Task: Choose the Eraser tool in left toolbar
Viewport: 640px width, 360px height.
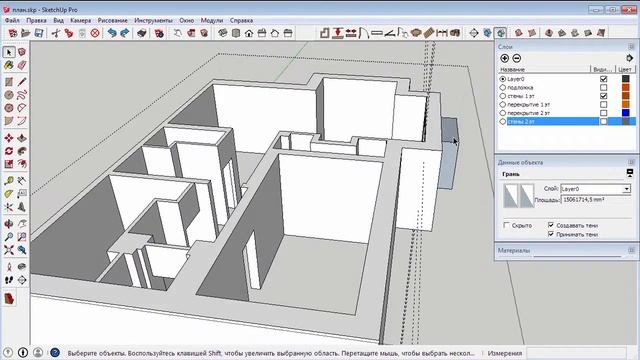Action: pyautogui.click(x=22, y=65)
